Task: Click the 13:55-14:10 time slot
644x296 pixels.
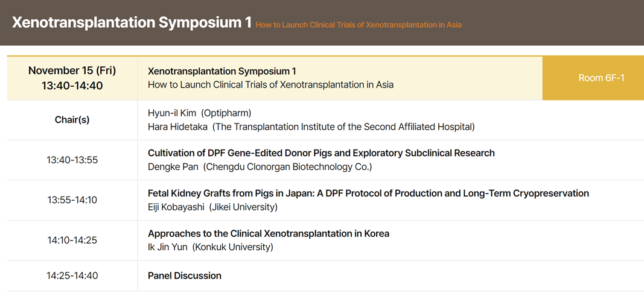Action: pyautogui.click(x=72, y=200)
